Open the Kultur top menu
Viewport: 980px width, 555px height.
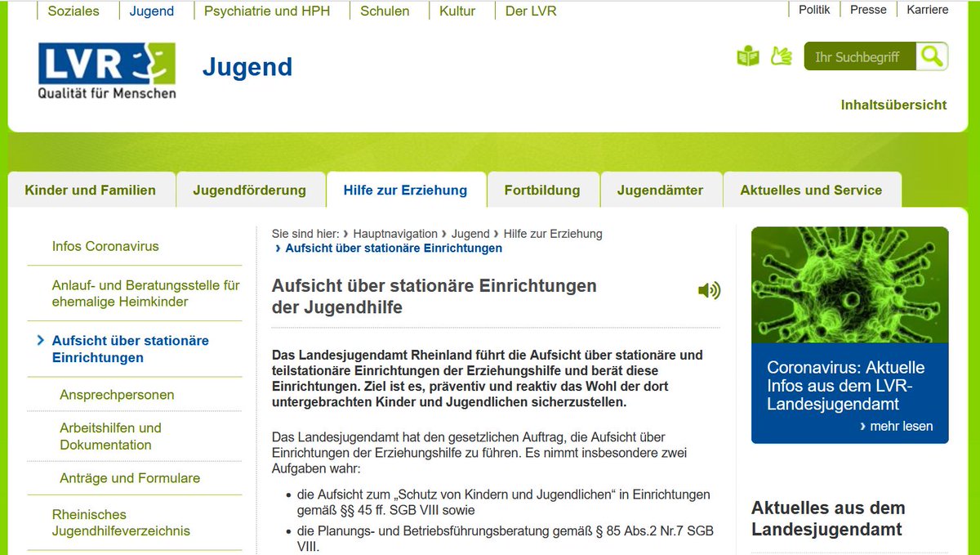(457, 11)
